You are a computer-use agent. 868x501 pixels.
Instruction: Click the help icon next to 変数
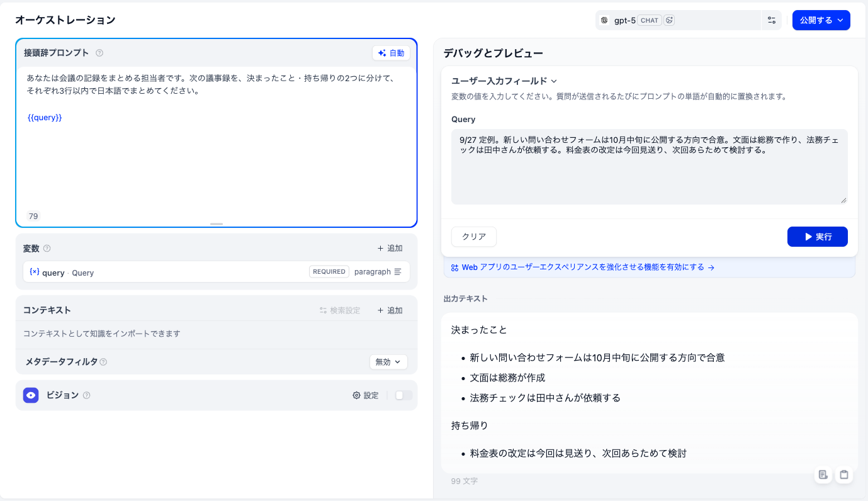47,249
